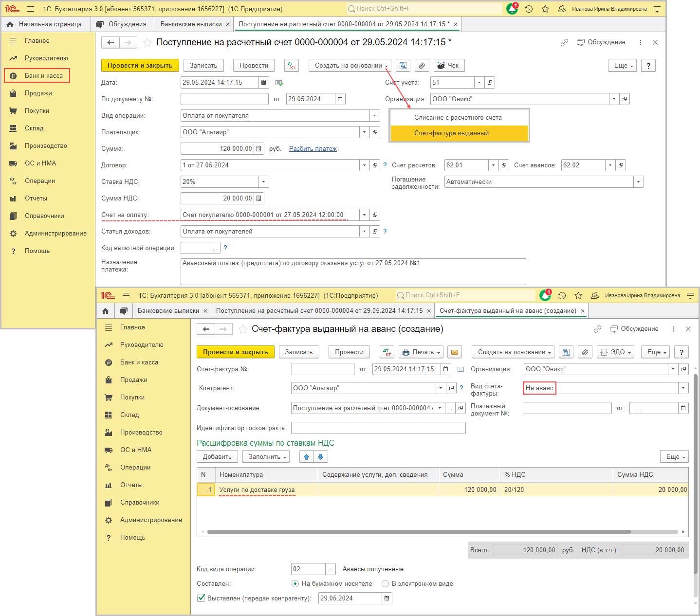Open calculator for the Сумма НДС field 20 000,00
This screenshot has height=616, width=700.
click(259, 199)
